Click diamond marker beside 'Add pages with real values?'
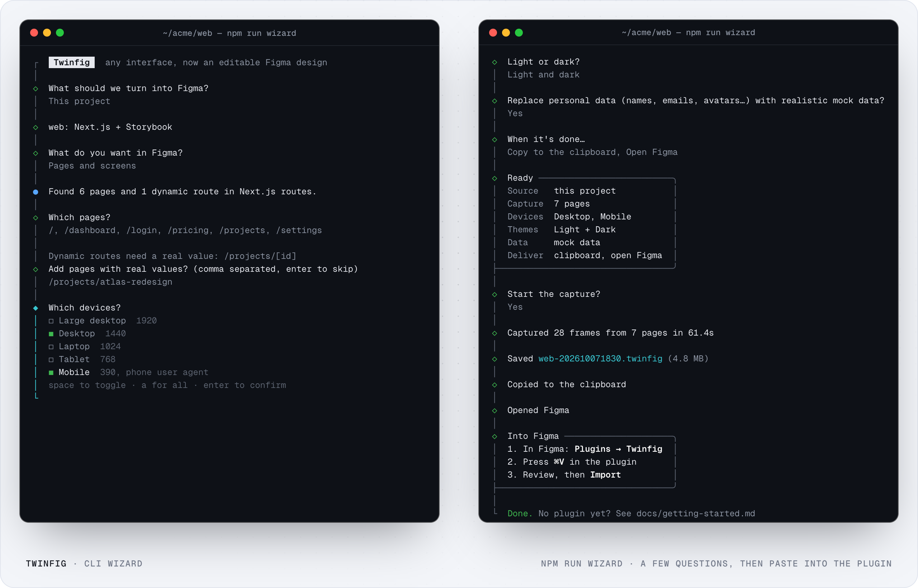The height and width of the screenshot is (588, 918). pyautogui.click(x=36, y=270)
